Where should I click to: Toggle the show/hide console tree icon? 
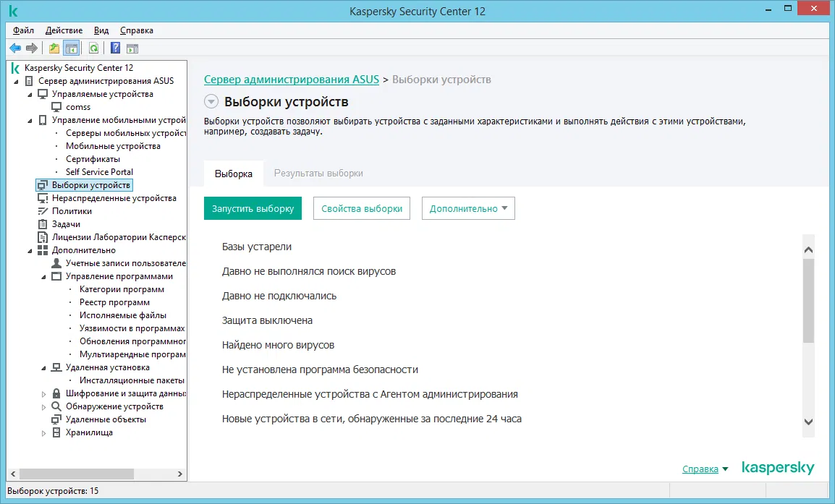pos(72,48)
